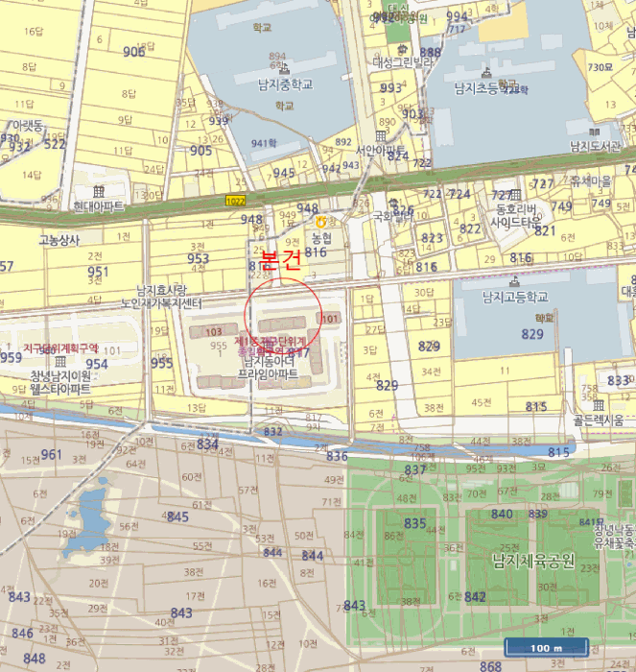Click the 남지초등학교 school icon
Screen dimensions: 636x672
point(486,72)
